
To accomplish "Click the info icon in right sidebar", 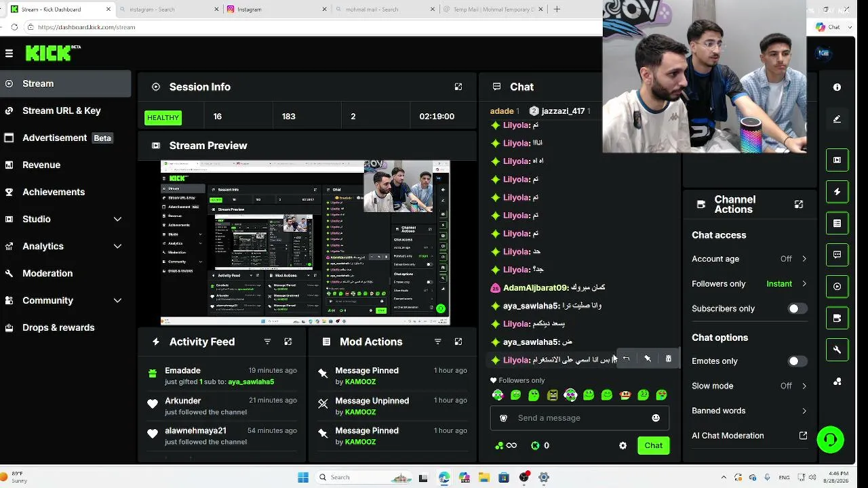I will pos(837,87).
